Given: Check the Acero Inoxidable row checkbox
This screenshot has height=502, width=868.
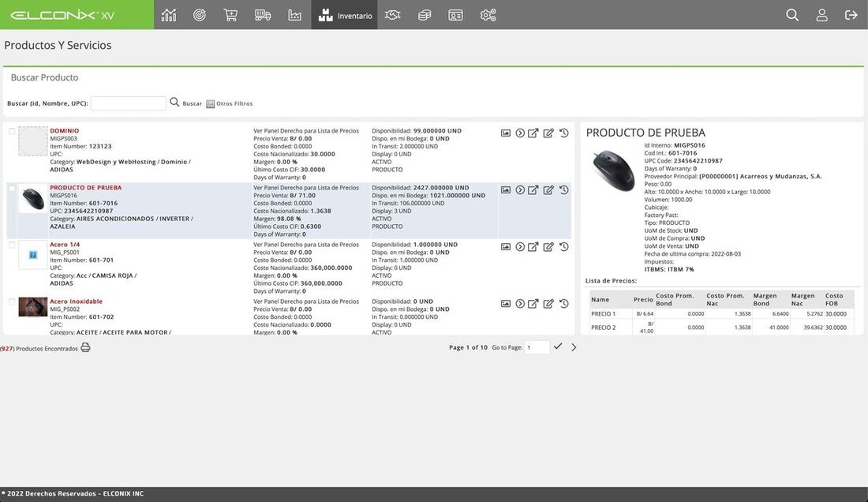Looking at the screenshot, I should pos(12,302).
